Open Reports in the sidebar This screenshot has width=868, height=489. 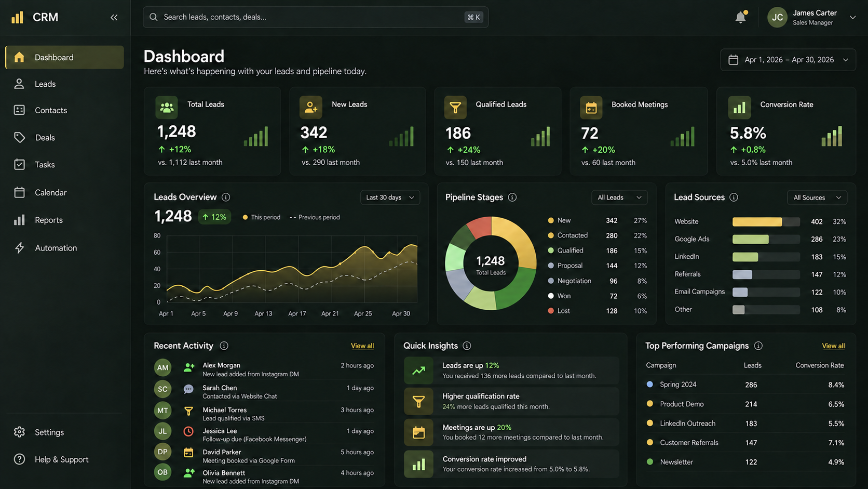click(x=64, y=220)
